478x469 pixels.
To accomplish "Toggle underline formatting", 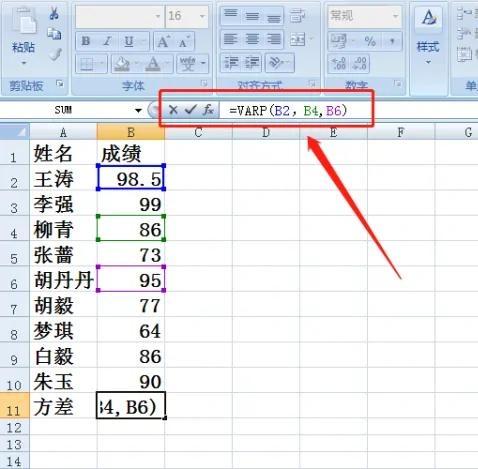I will (x=129, y=41).
